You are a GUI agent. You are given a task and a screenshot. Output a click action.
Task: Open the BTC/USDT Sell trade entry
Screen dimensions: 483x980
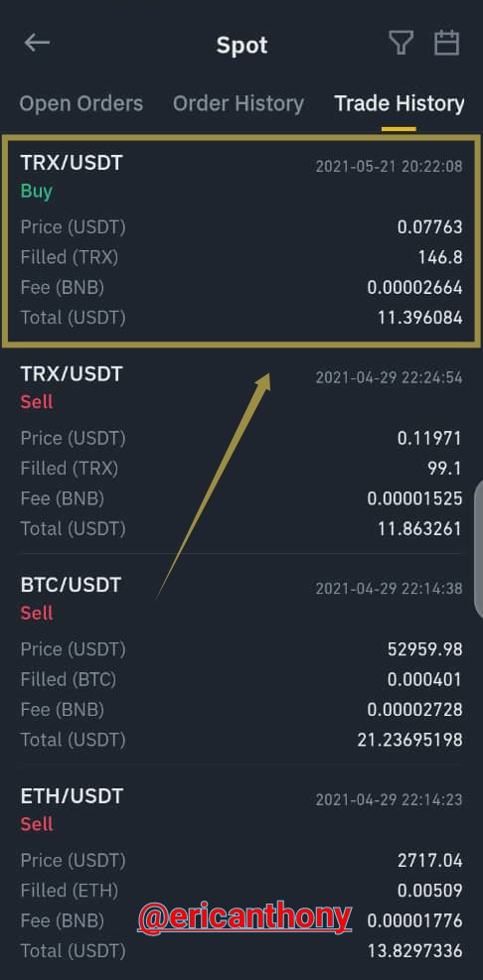[241, 662]
